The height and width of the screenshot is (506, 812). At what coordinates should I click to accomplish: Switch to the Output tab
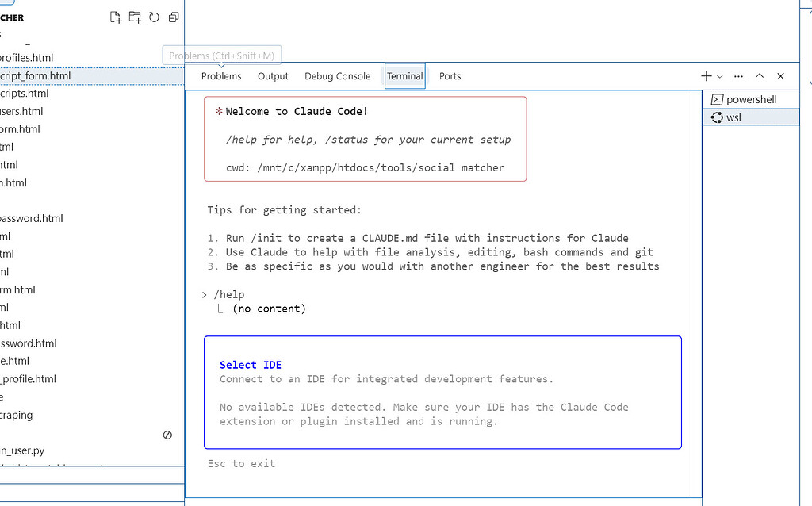pos(273,75)
